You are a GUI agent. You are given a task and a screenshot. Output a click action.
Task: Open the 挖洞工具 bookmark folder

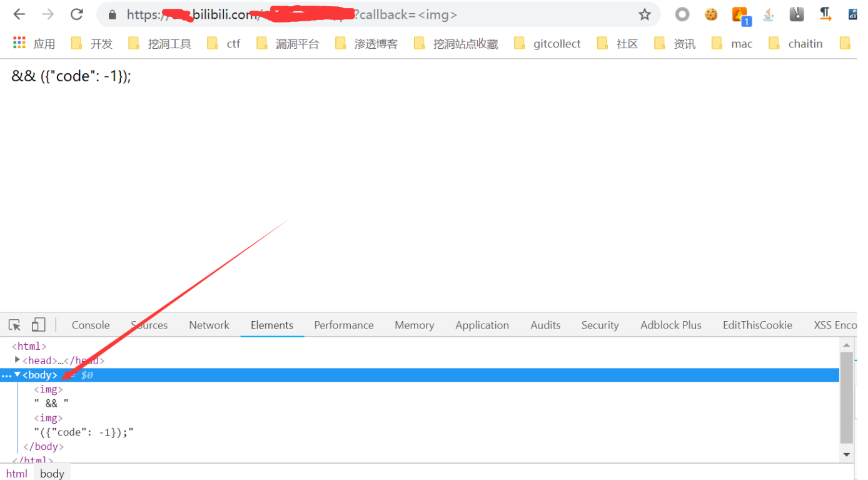[159, 43]
